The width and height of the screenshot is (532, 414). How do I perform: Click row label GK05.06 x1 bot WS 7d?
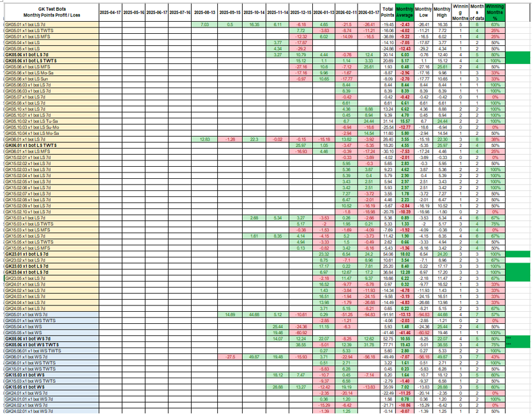pyautogui.click(x=31, y=339)
